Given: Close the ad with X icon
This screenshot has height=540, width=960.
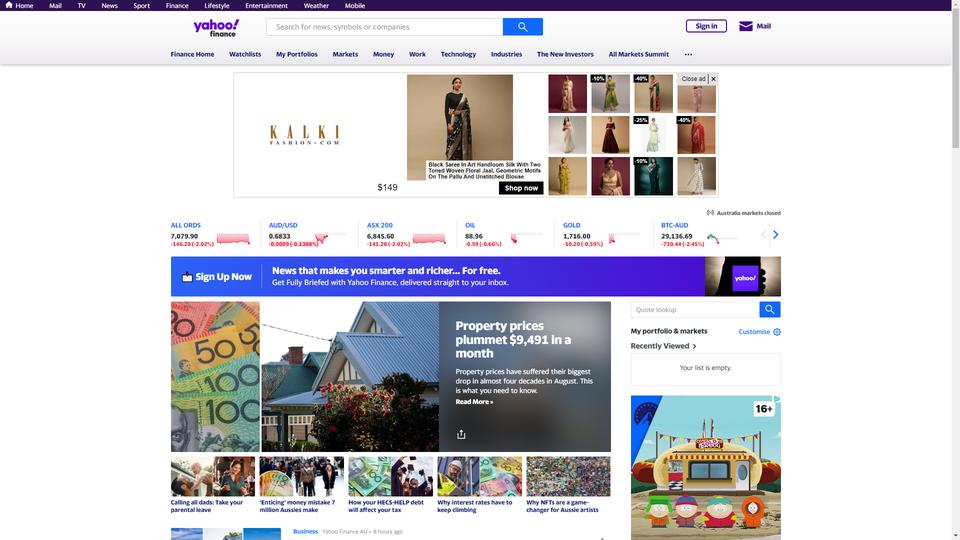Looking at the screenshot, I should [713, 79].
